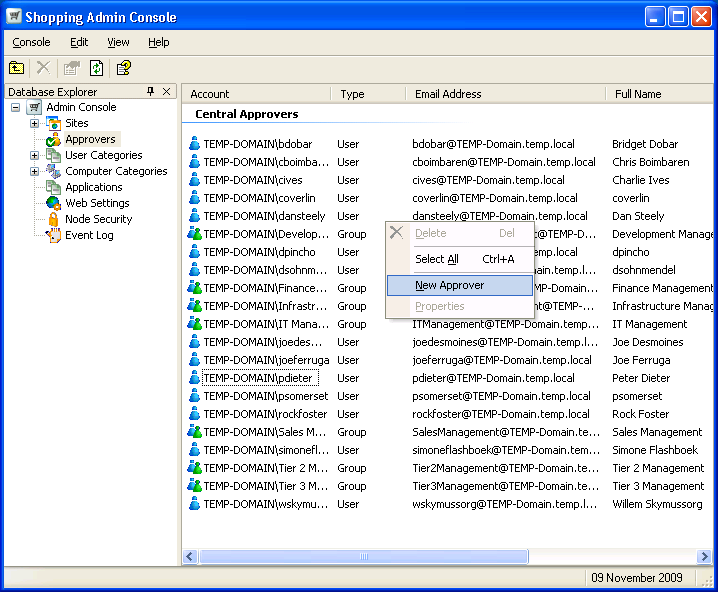Choose Select All in context menu
The width and height of the screenshot is (718, 592).
point(437,259)
